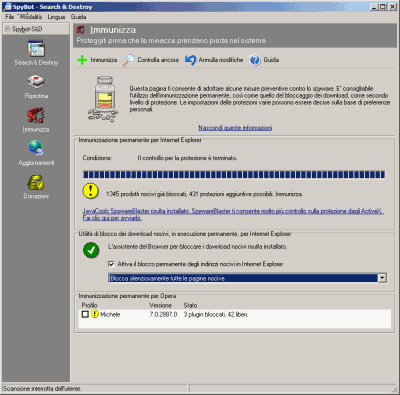Click the Versione column header
The width and height of the screenshot is (400, 395).
pos(160,305)
